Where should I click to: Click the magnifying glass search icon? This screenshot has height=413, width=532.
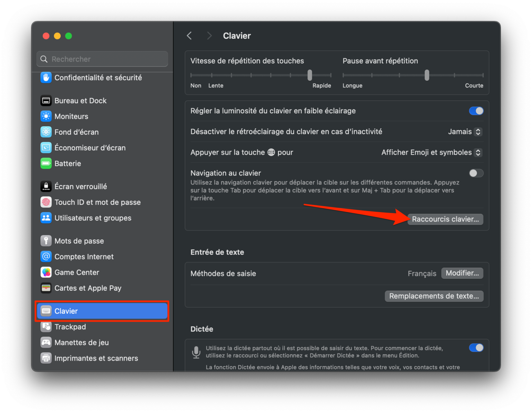click(44, 59)
